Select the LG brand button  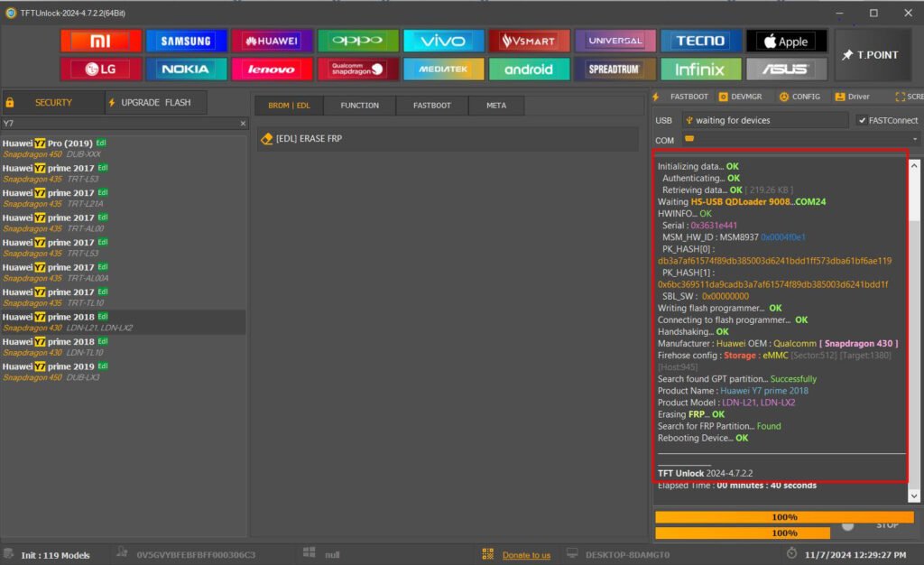click(101, 69)
